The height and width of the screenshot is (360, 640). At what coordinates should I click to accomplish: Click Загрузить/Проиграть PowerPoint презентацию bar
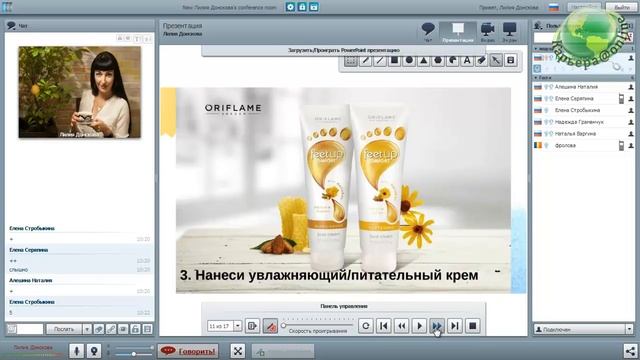point(344,50)
